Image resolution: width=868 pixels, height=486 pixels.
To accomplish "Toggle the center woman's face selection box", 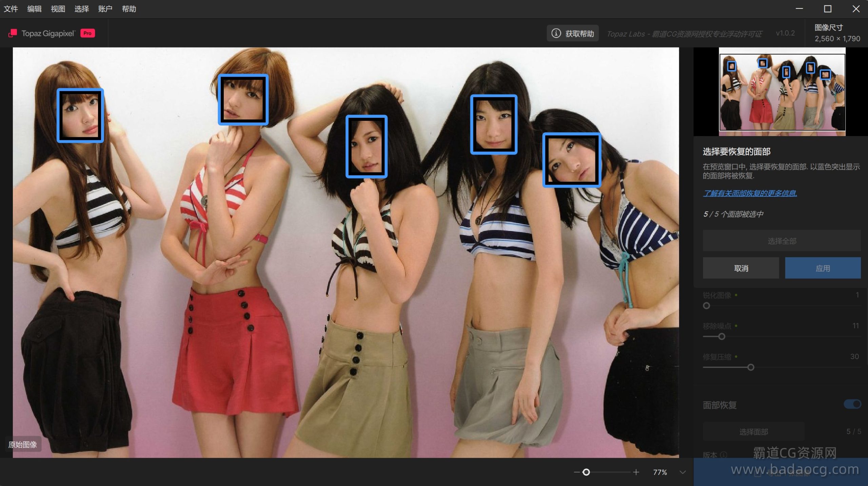I will point(367,146).
